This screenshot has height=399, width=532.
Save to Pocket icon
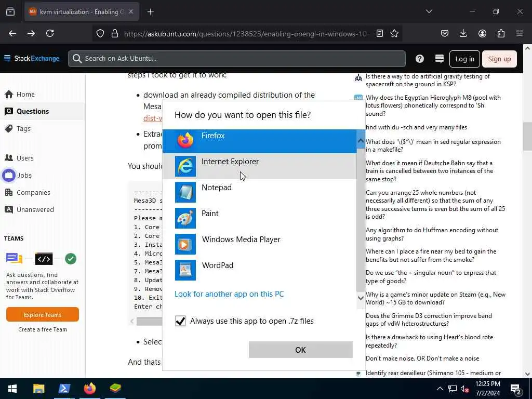pyautogui.click(x=445, y=33)
